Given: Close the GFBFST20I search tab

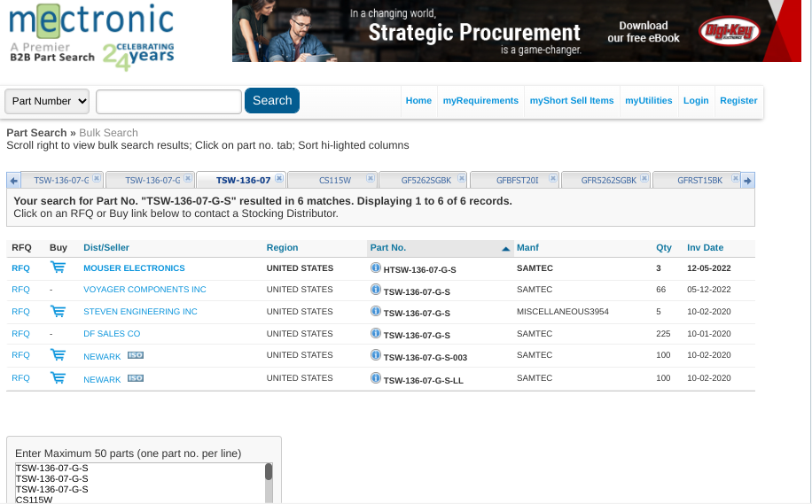Looking at the screenshot, I should (x=554, y=178).
